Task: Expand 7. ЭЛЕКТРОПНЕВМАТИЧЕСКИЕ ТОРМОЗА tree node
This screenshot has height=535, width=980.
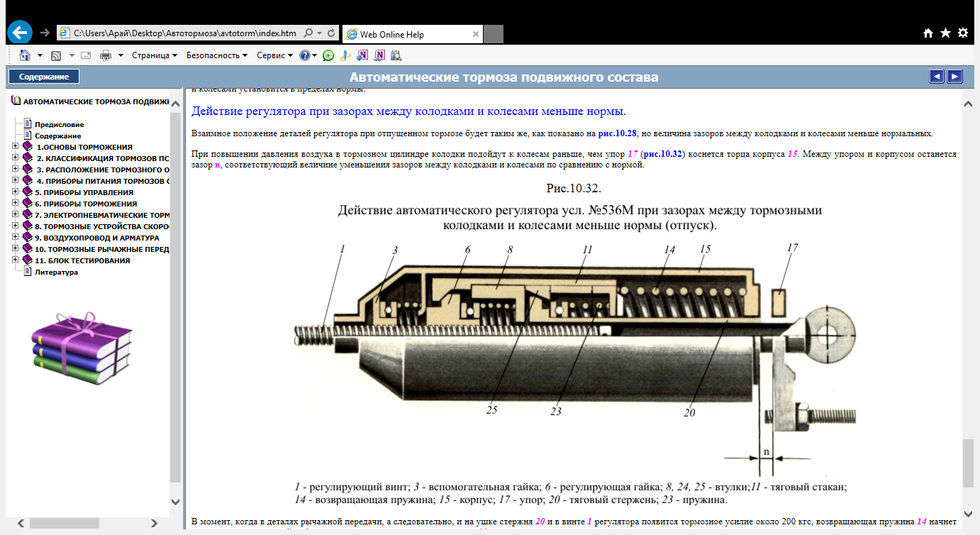Action: 16,215
